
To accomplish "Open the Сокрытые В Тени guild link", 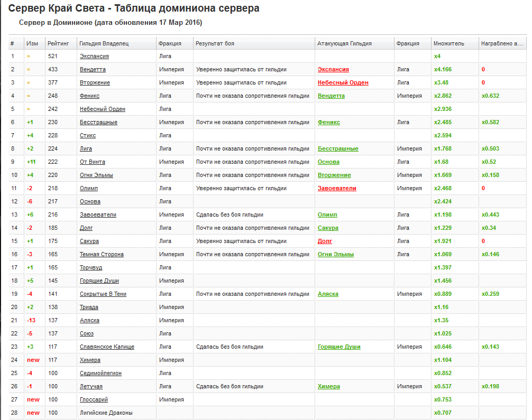I will (x=103, y=294).
